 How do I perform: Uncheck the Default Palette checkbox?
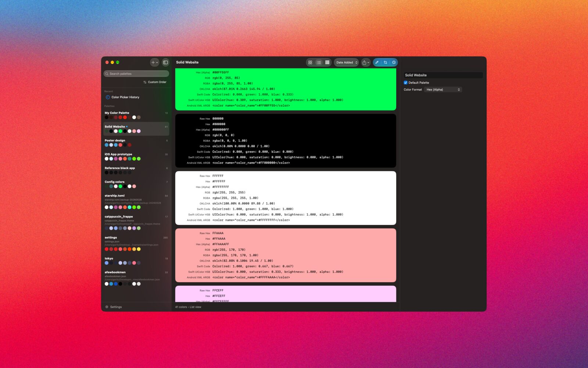406,83
